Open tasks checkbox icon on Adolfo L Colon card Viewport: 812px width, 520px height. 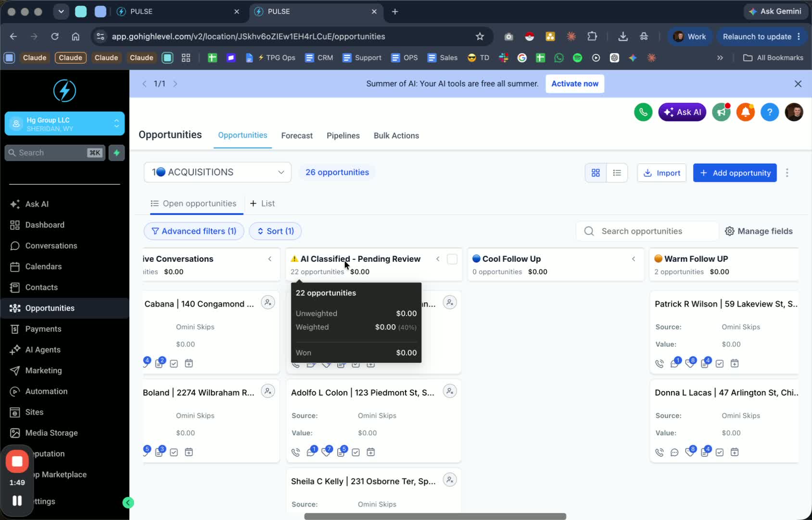coord(356,452)
